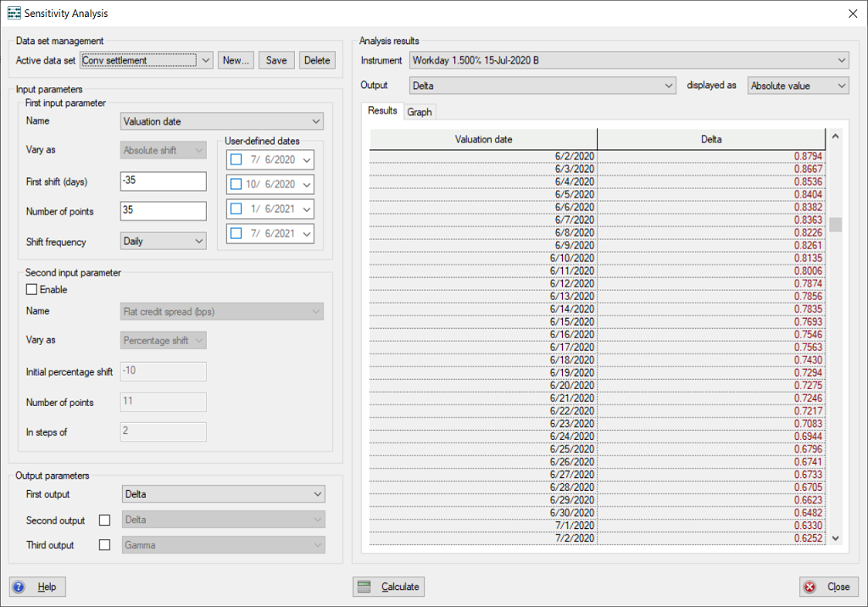The width and height of the screenshot is (868, 607).
Task: Open calendar dropdown for 7/6/2021 date
Action: click(x=307, y=233)
